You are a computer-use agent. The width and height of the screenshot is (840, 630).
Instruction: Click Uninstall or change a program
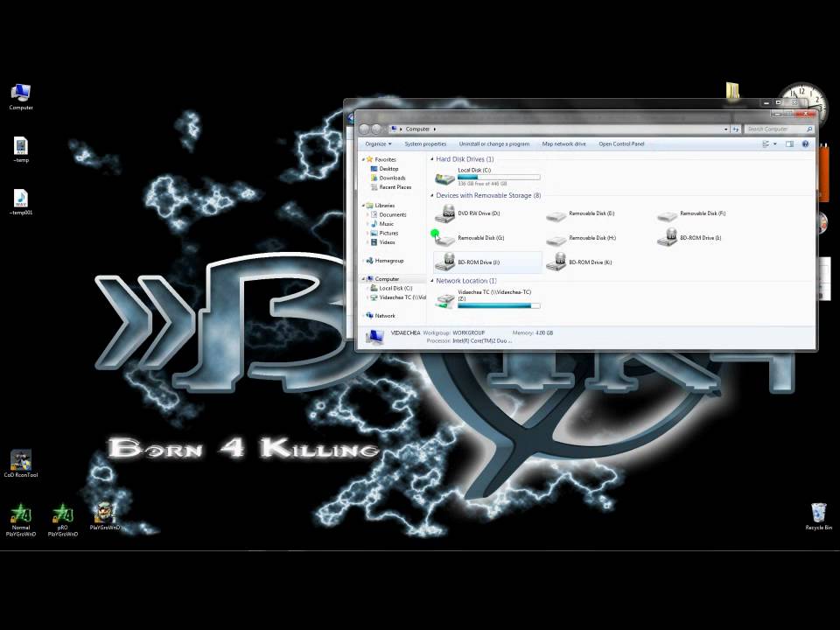493,144
